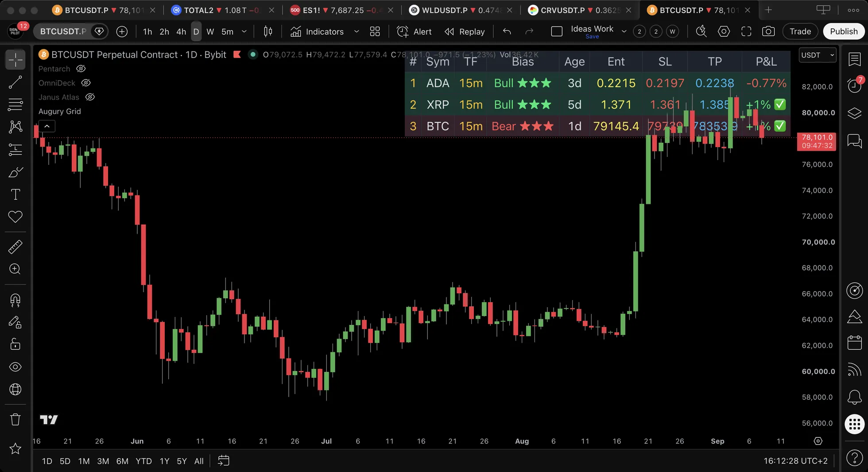The height and width of the screenshot is (472, 868).
Task: Open the Ideas Work layout dropdown
Action: [624, 31]
